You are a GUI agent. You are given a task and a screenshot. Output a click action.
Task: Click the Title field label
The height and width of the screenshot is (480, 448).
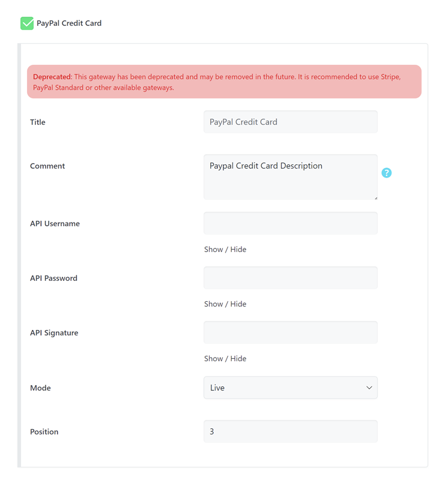pos(38,122)
